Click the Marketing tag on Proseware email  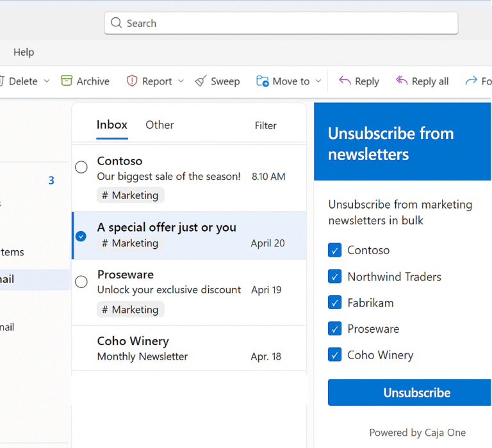[130, 309]
